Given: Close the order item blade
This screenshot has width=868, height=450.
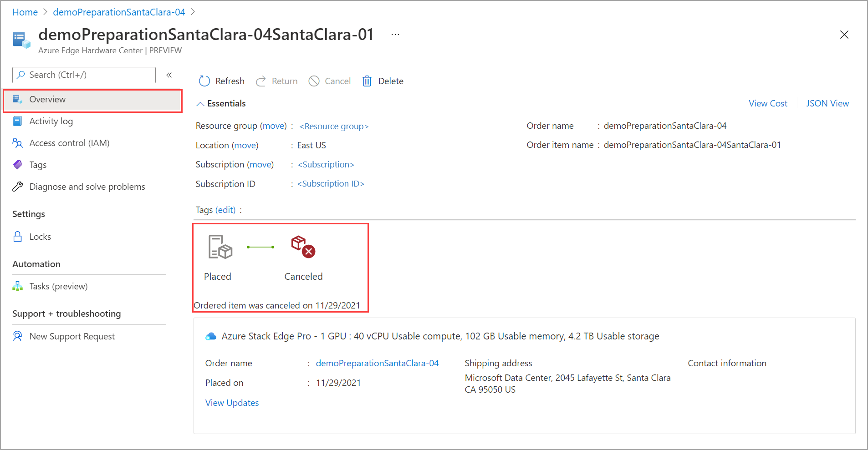Looking at the screenshot, I should (844, 35).
